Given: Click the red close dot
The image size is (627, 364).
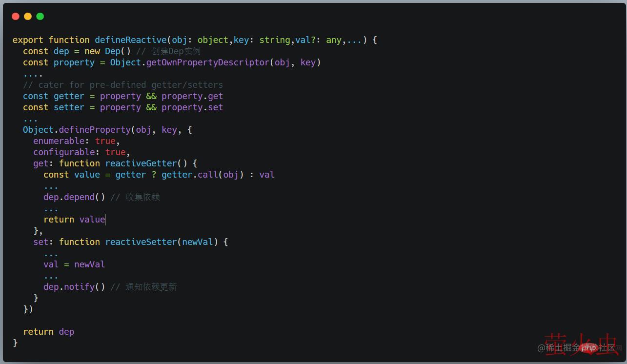Looking at the screenshot, I should [16, 17].
